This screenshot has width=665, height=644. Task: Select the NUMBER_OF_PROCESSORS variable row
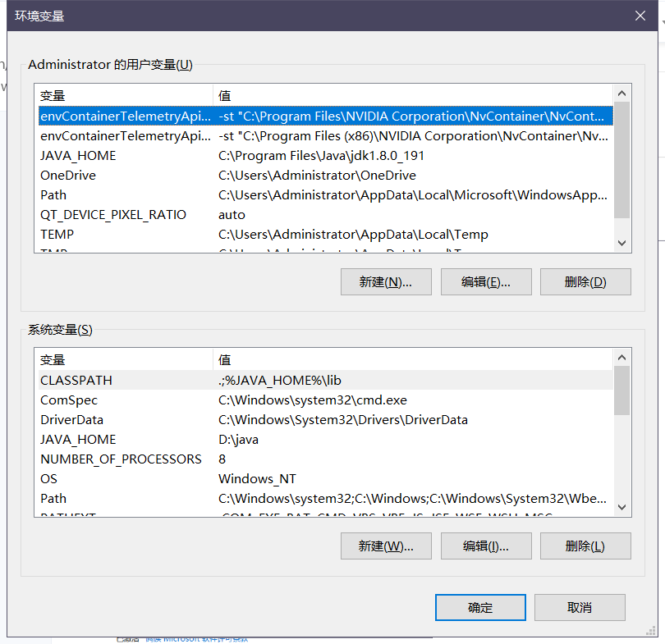pyautogui.click(x=326, y=459)
